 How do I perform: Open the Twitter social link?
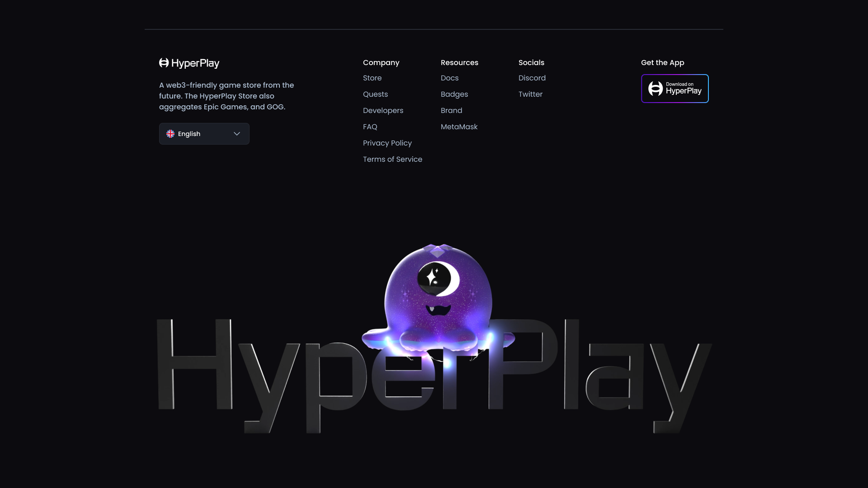coord(530,94)
